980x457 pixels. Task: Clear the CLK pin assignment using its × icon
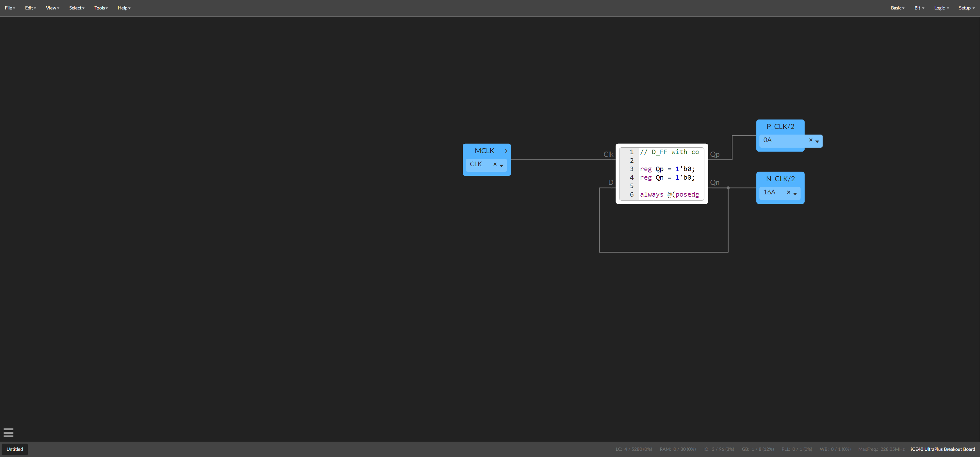(x=495, y=164)
